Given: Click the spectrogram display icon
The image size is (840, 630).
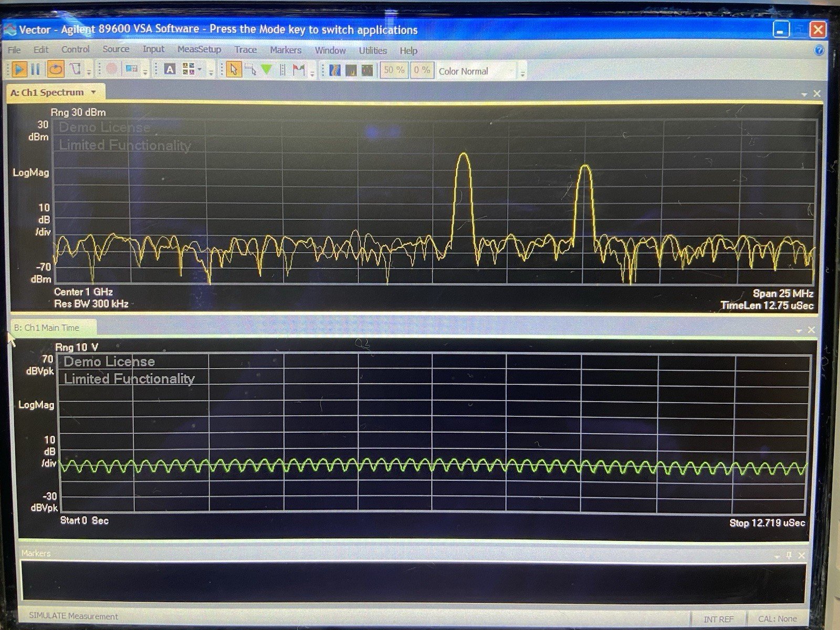Looking at the screenshot, I should (x=334, y=70).
